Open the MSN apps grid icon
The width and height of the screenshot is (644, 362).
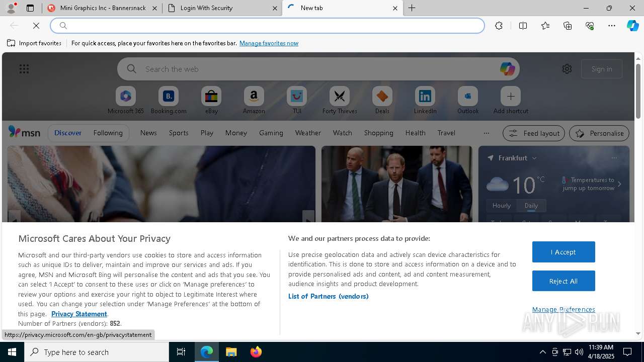coord(24,69)
